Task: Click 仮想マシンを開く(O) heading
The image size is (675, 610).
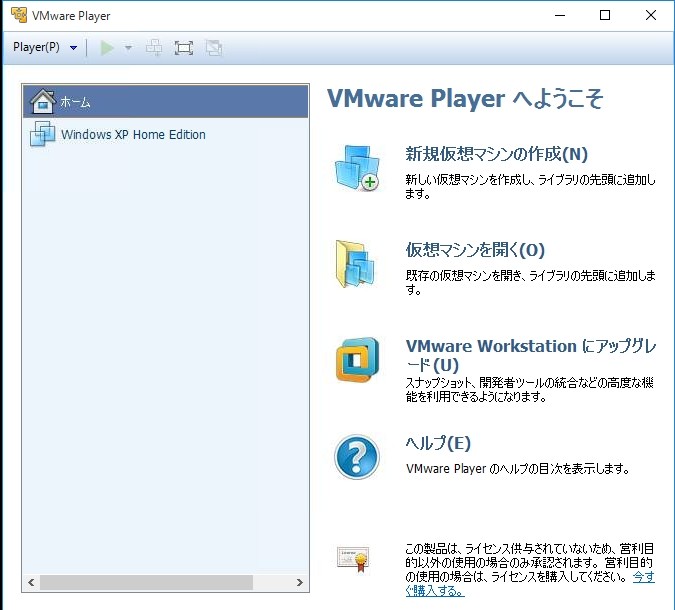Action: (x=475, y=250)
